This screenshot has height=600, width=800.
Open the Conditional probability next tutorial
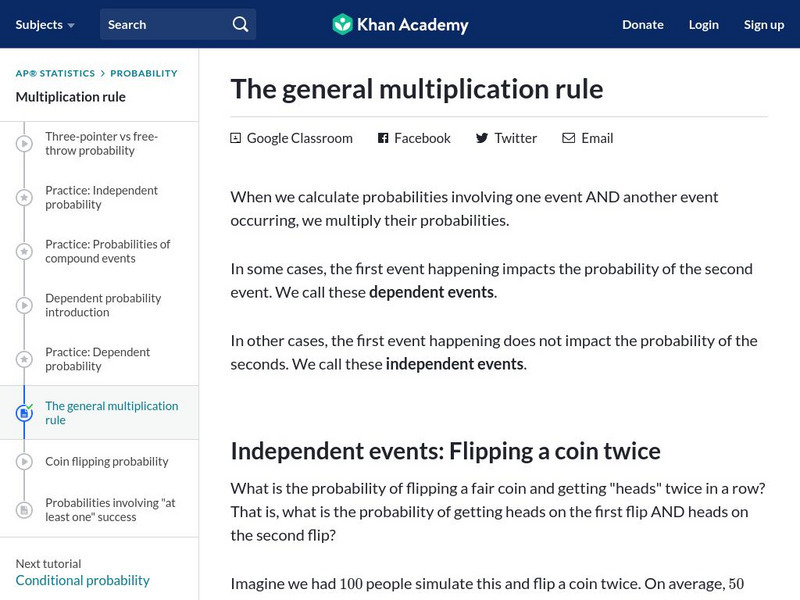(x=83, y=580)
